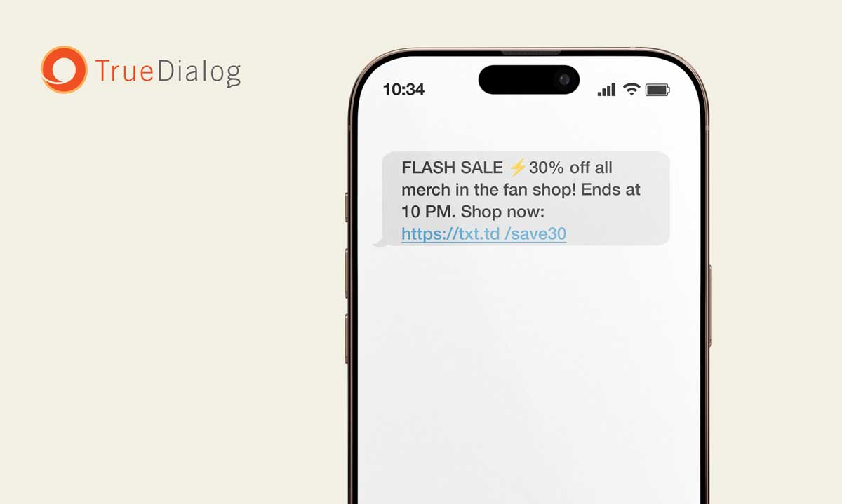842x504 pixels.
Task: Tap the front camera lens dot
Action: 564,79
